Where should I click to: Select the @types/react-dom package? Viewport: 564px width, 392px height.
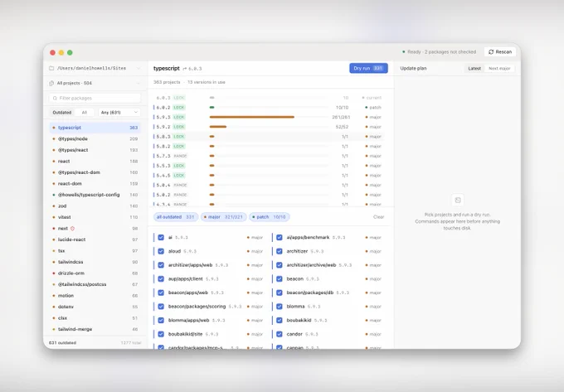tap(95, 172)
